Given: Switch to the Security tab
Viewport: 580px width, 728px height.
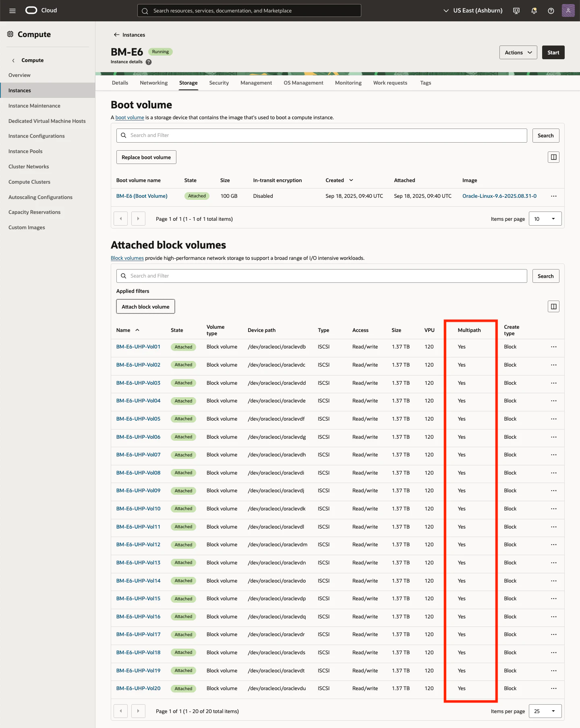Looking at the screenshot, I should point(219,83).
